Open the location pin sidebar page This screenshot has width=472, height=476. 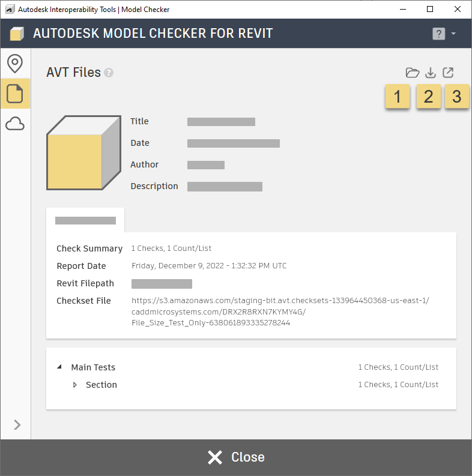15,64
